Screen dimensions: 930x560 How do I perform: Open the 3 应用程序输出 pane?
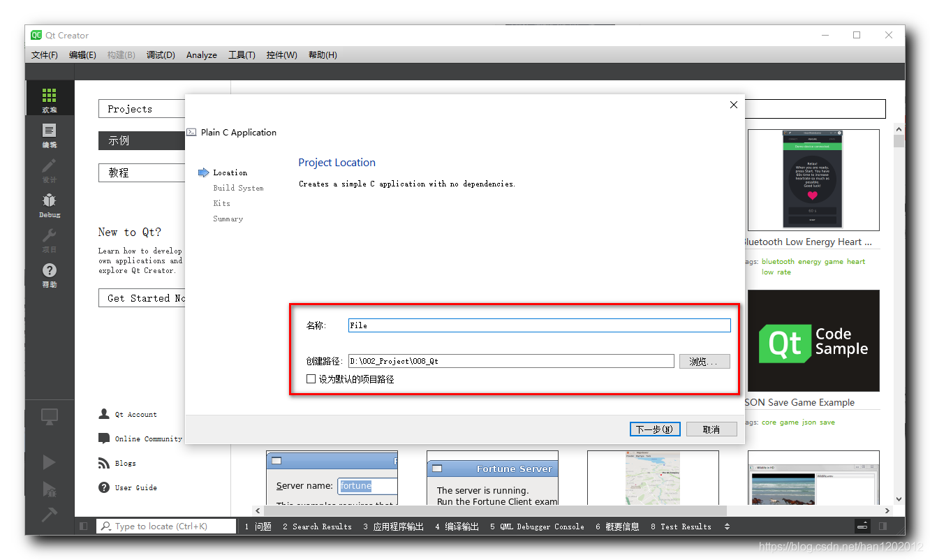coord(393,526)
